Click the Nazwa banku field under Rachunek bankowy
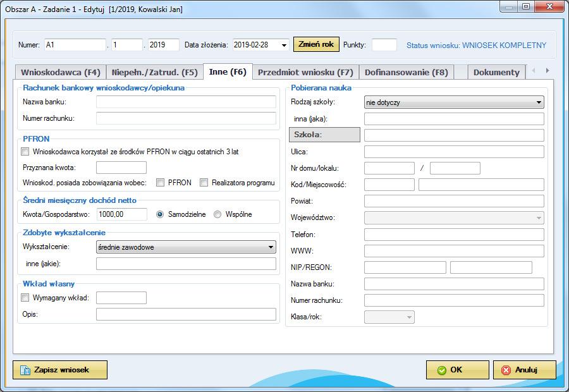The image size is (569, 392). pos(186,102)
